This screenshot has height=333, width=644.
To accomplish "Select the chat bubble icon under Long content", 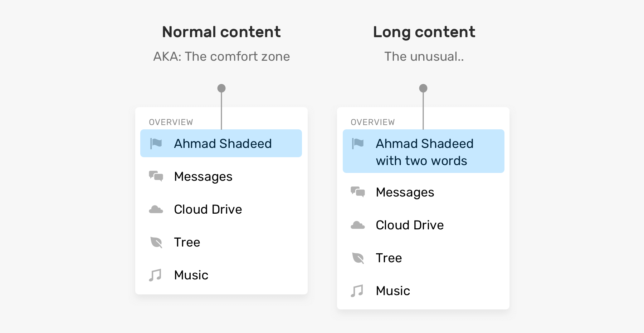I will 357,192.
